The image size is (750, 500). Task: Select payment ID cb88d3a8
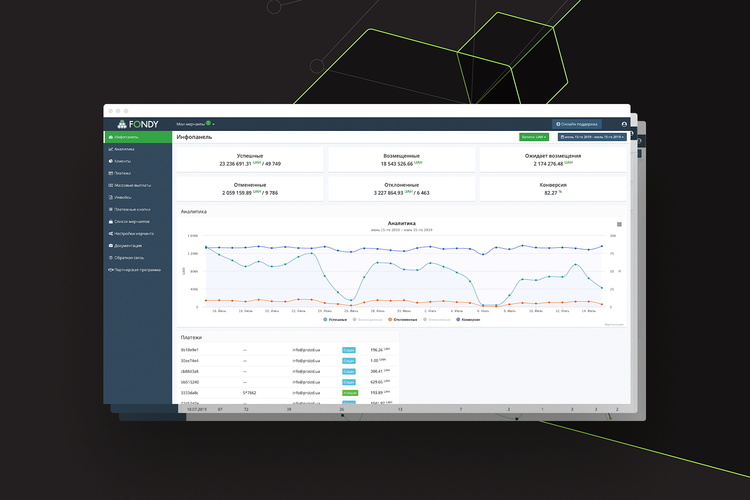click(189, 371)
